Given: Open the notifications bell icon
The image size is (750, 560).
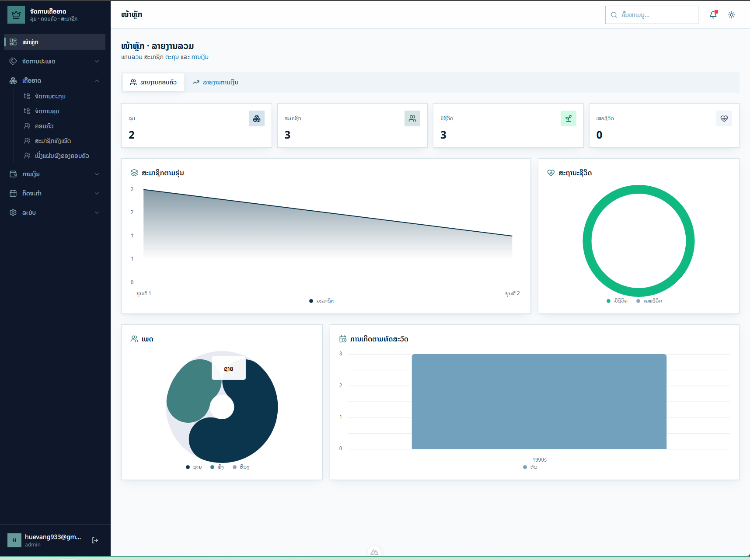Looking at the screenshot, I should (713, 15).
